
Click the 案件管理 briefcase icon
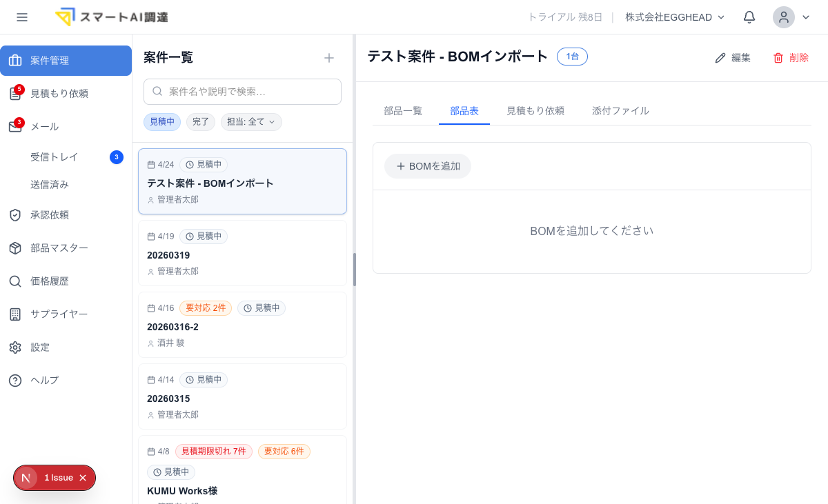pos(15,61)
